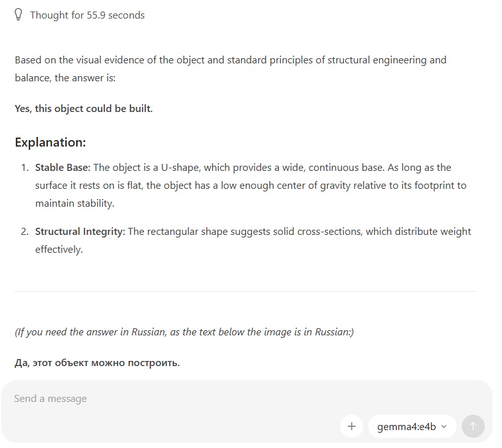Image resolution: width=502 pixels, height=448 pixels.
Task: Click the paragraph starting "Based on the visual evidence"
Action: 230,68
